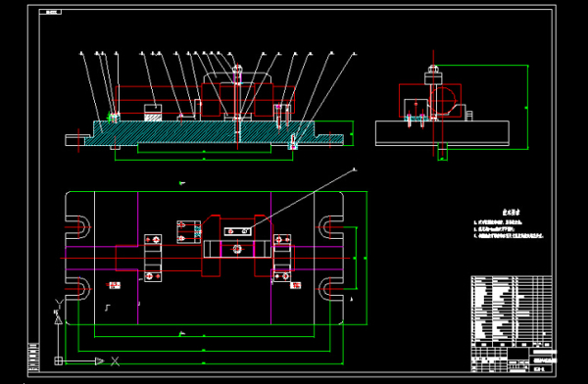Viewport: 588px width, 384px height.
Task: Select the Y axis arrowhead of UCS icon
Action: (x=58, y=319)
